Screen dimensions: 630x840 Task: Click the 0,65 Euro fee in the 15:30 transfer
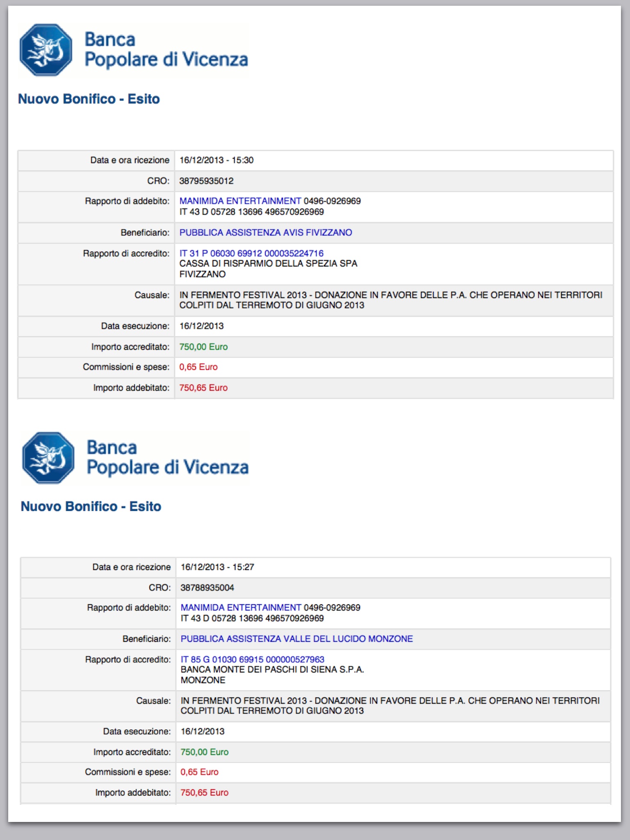199,367
